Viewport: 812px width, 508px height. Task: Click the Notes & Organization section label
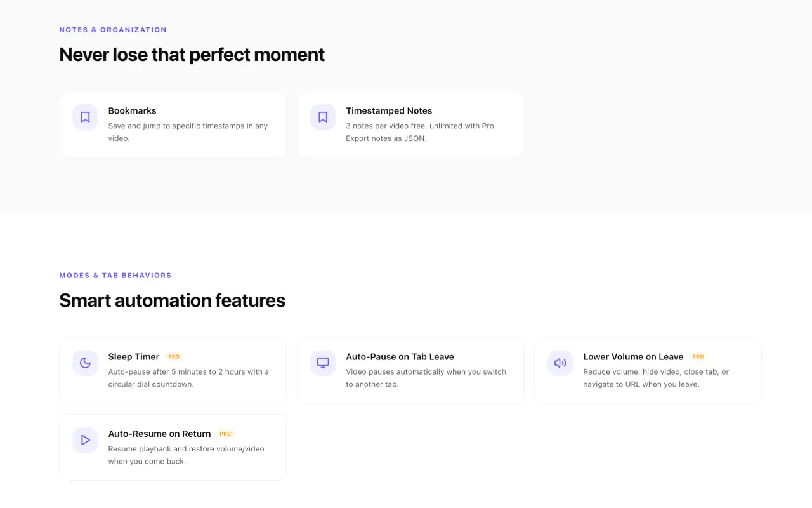[x=113, y=30]
